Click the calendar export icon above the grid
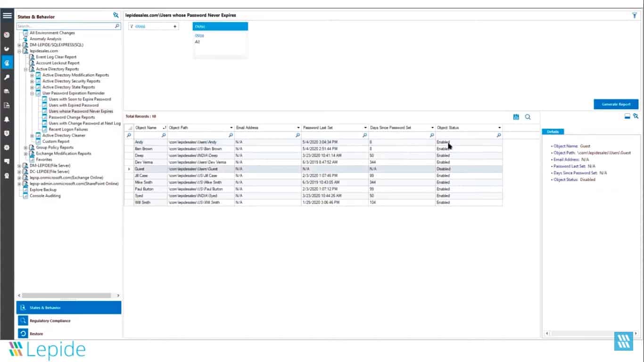 516,117
